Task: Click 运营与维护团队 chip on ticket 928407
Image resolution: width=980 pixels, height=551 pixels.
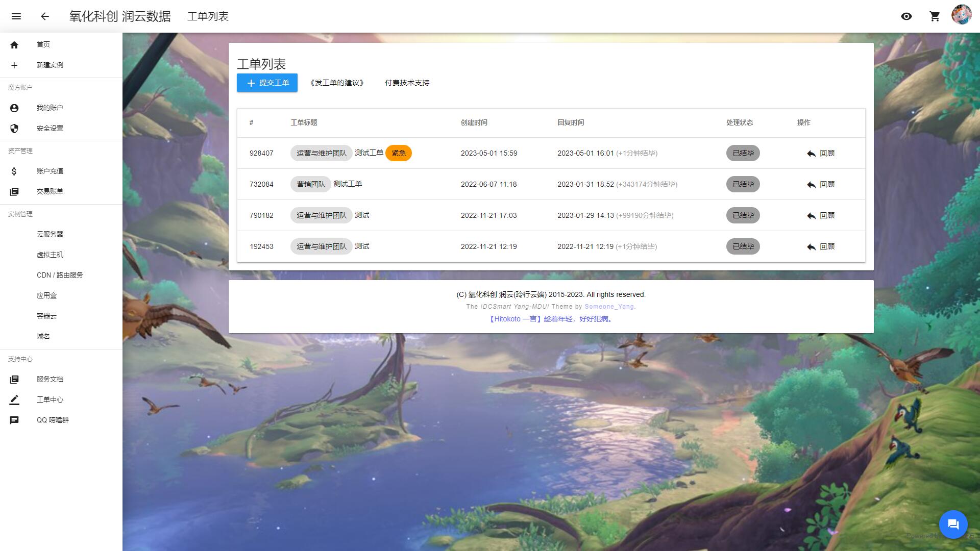Action: pos(322,153)
